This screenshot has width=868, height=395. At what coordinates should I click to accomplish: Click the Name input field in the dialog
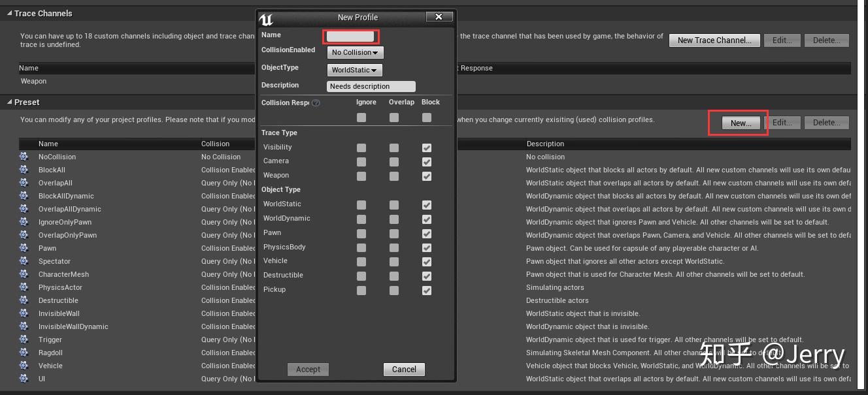(x=350, y=36)
